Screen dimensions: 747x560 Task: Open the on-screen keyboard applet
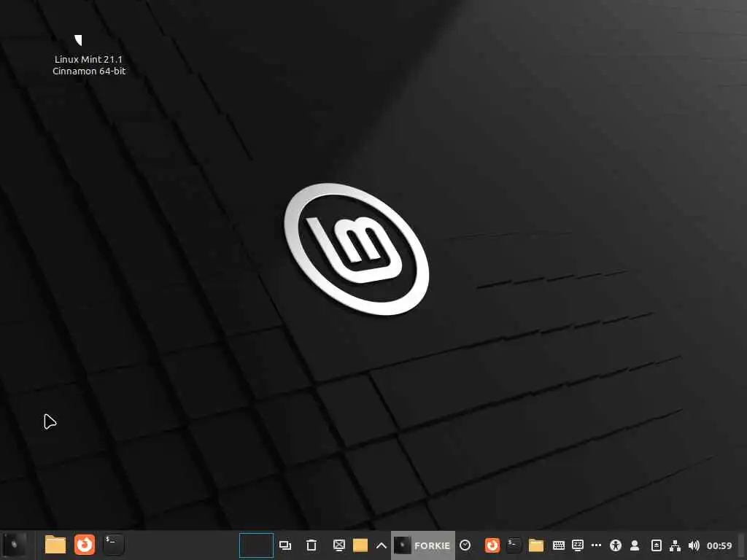coord(558,545)
